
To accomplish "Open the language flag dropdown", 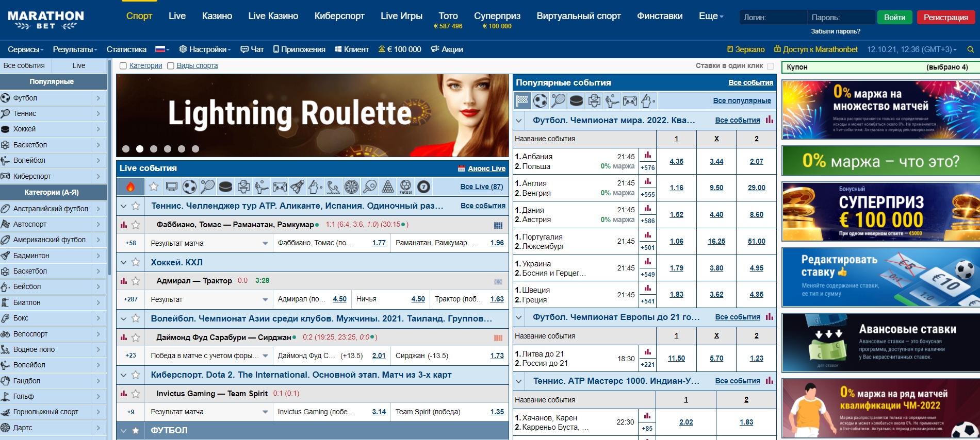I will [162, 49].
